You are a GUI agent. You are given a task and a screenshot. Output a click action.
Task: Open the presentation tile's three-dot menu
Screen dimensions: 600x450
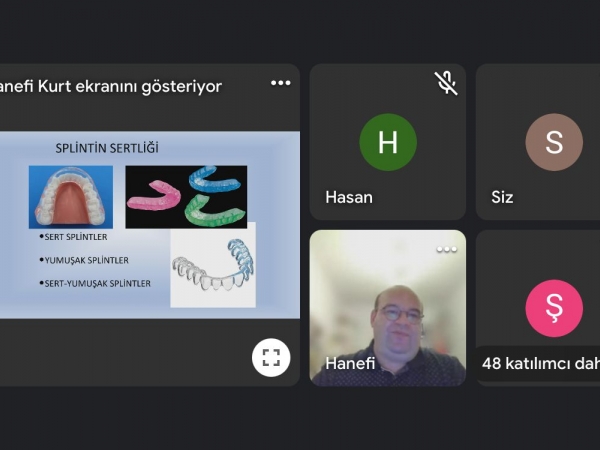coord(280,83)
